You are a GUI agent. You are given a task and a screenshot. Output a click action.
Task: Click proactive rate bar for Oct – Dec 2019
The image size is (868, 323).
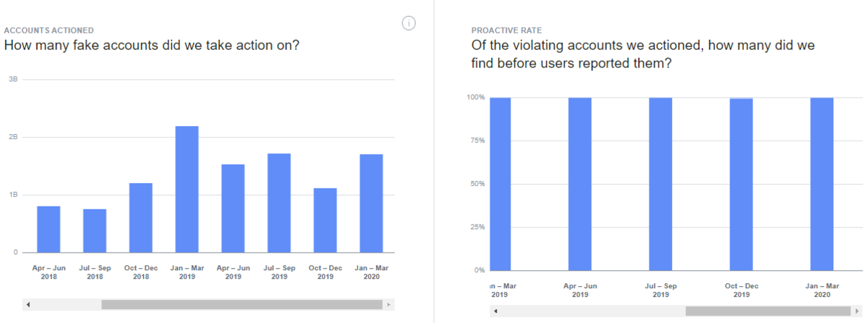click(x=741, y=184)
